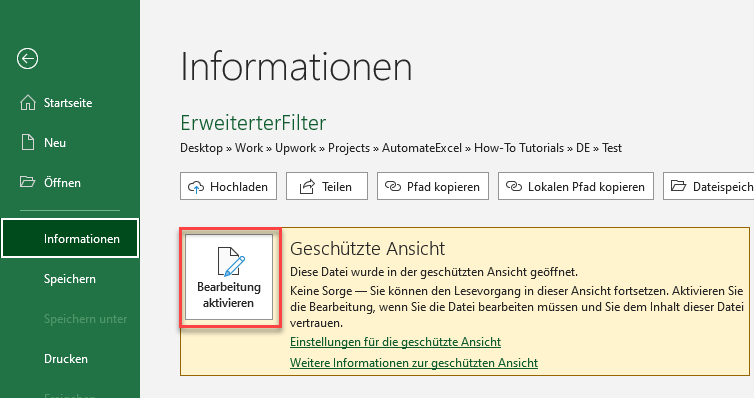Click the Projects path segment

click(349, 148)
